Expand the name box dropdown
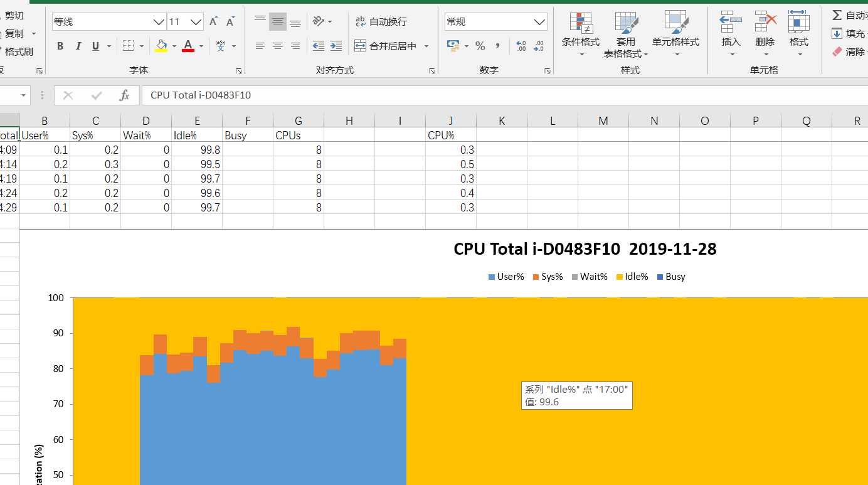 24,95
